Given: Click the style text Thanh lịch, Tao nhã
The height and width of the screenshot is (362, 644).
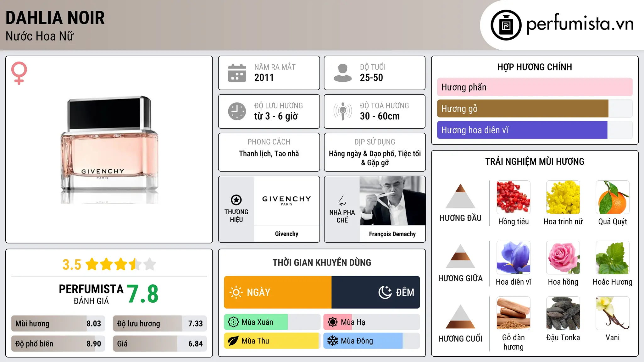Looking at the screenshot, I should 269,154.
